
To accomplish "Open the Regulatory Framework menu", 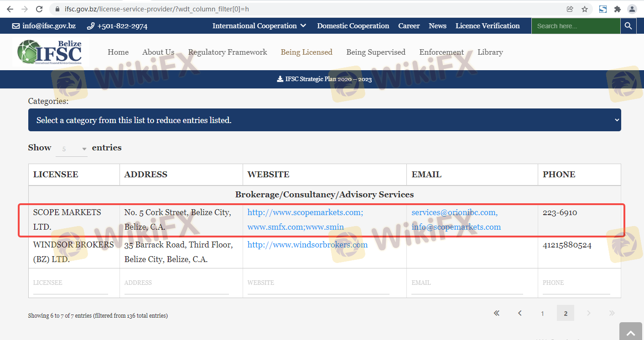I will point(228,52).
